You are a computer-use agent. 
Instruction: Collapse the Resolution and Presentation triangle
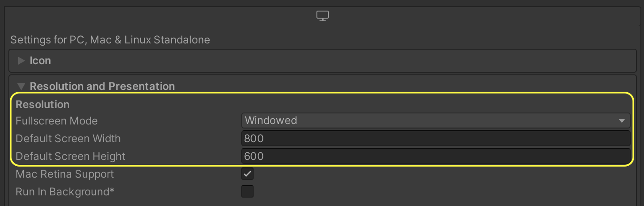(21, 86)
